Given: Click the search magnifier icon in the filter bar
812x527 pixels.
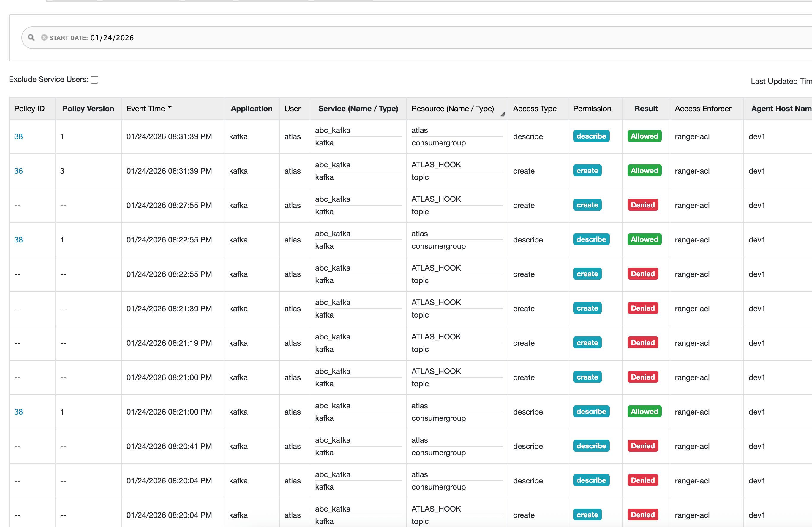Looking at the screenshot, I should 31,37.
